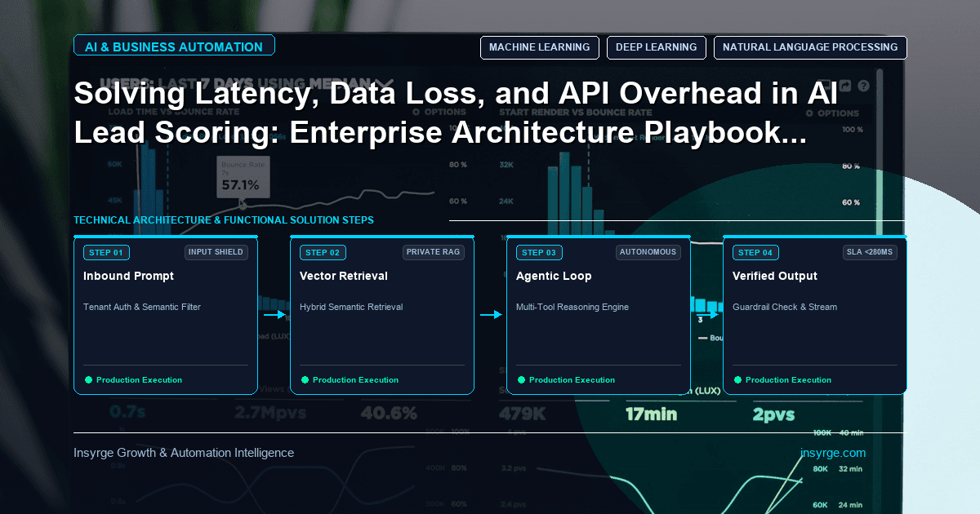Click 'Insyrge Growth & Automation Intelligence' footer text
980x514 pixels.
click(184, 453)
